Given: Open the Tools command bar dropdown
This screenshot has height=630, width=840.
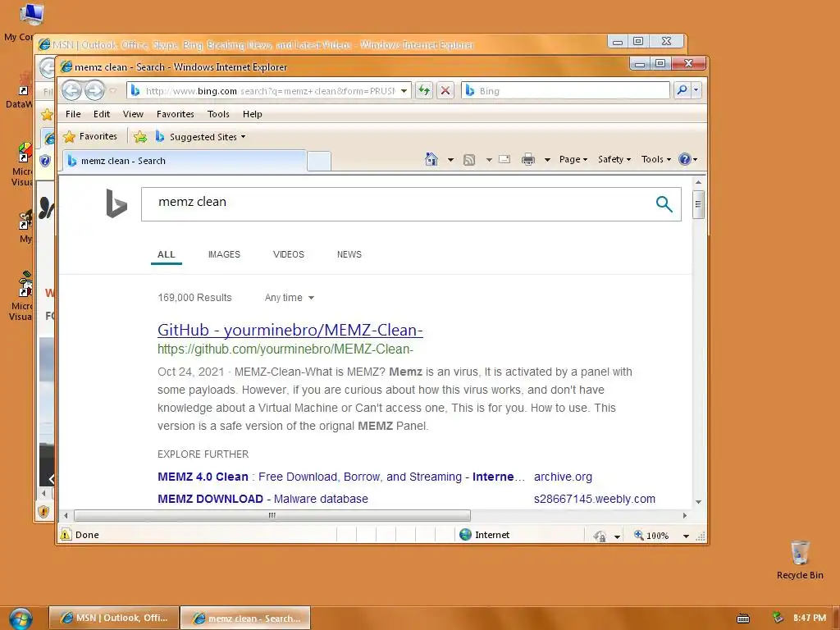Looking at the screenshot, I should [656, 159].
